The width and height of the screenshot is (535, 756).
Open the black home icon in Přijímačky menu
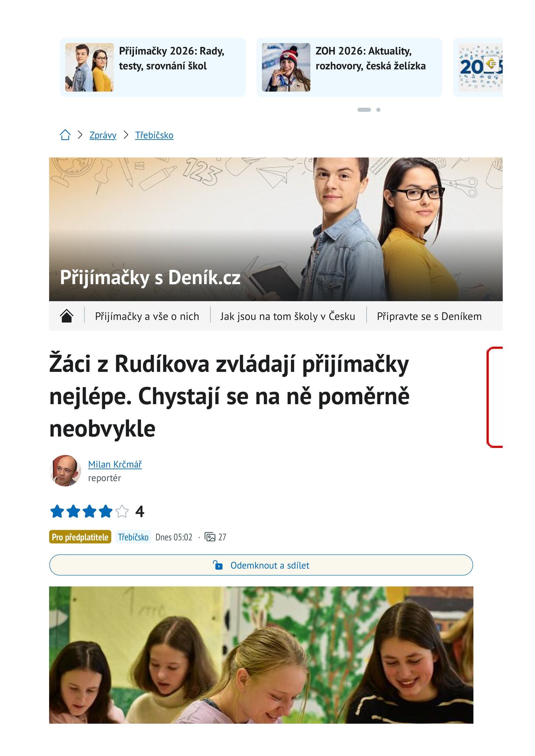click(66, 316)
